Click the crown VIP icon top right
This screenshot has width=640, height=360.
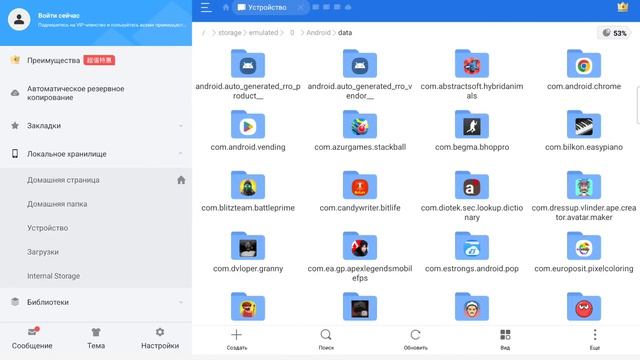[622, 7]
